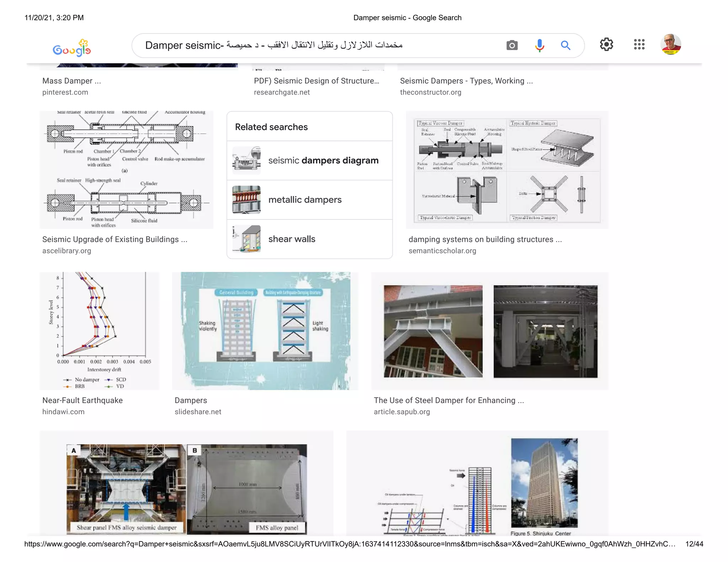
Task: Open the piston damper diagram image
Action: point(127,170)
